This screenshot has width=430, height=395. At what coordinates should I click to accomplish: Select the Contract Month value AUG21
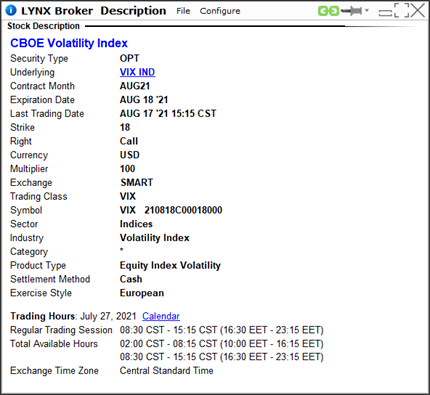(135, 86)
